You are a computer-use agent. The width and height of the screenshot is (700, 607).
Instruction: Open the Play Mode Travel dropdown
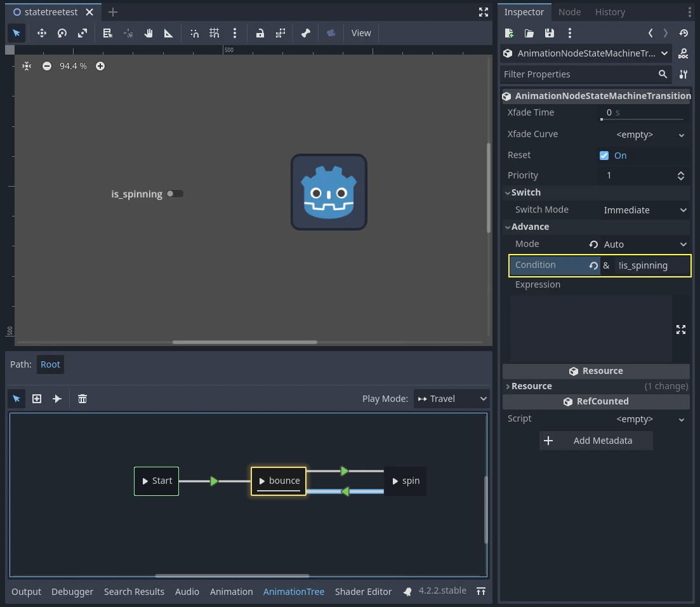click(x=451, y=399)
